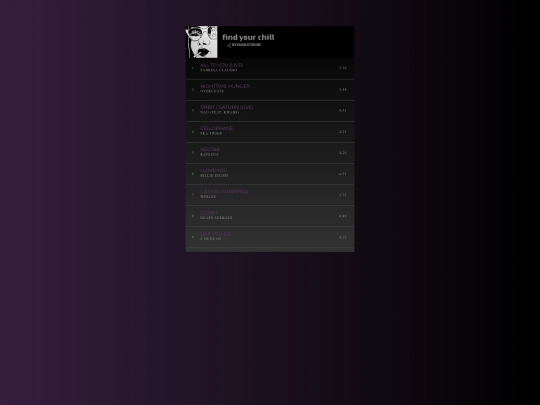Click track number 5 beside Nectar

pos(193,153)
